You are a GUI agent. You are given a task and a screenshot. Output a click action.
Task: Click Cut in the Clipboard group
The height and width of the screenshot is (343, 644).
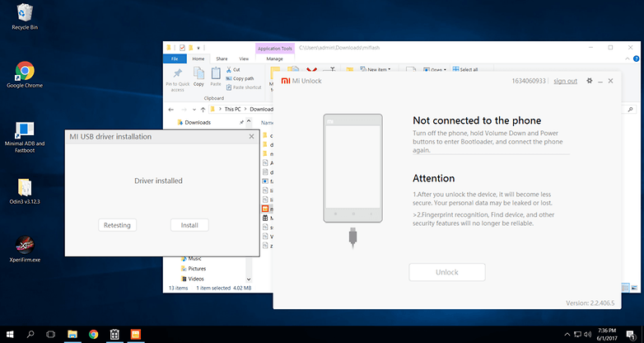(x=233, y=69)
